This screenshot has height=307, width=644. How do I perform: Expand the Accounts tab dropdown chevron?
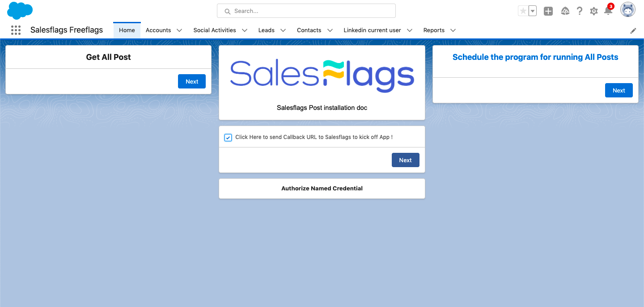click(x=179, y=30)
